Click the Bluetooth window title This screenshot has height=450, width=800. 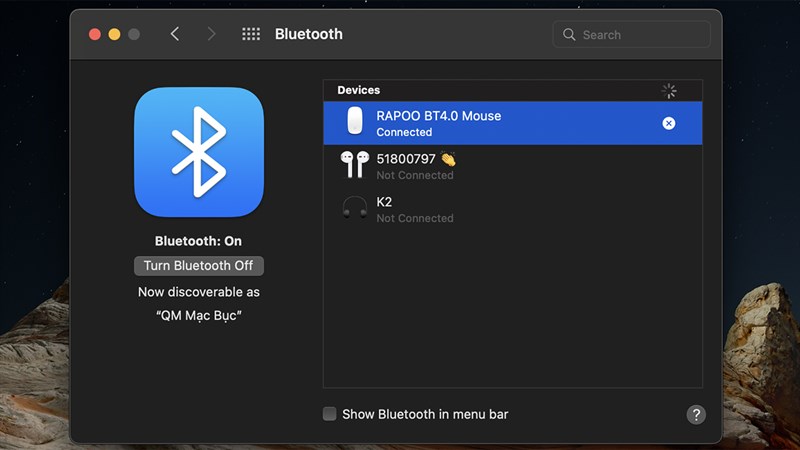click(x=309, y=34)
